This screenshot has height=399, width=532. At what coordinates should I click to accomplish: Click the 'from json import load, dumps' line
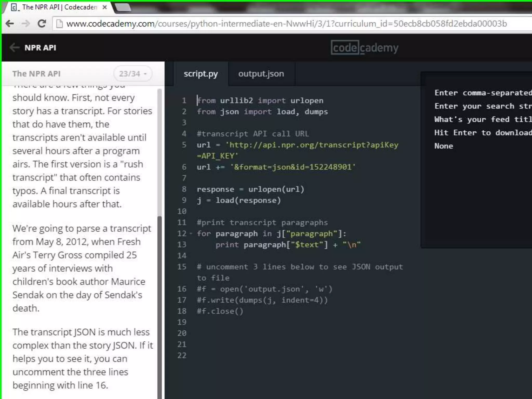(262, 112)
